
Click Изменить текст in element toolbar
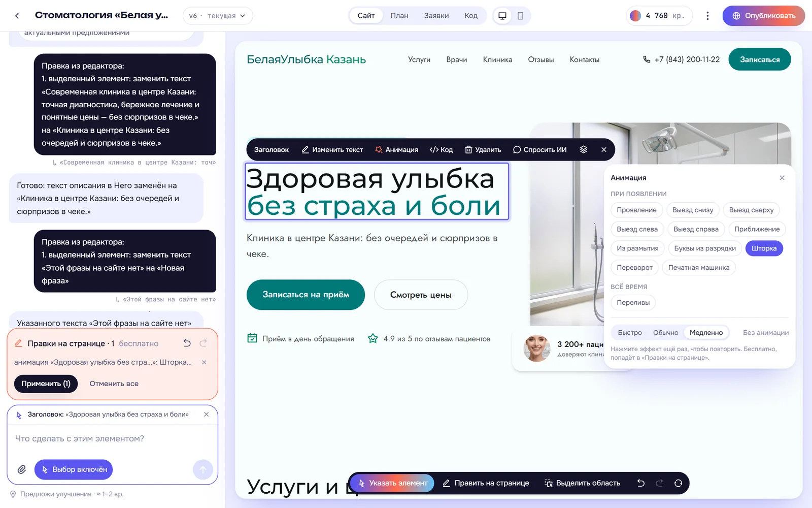(x=332, y=150)
